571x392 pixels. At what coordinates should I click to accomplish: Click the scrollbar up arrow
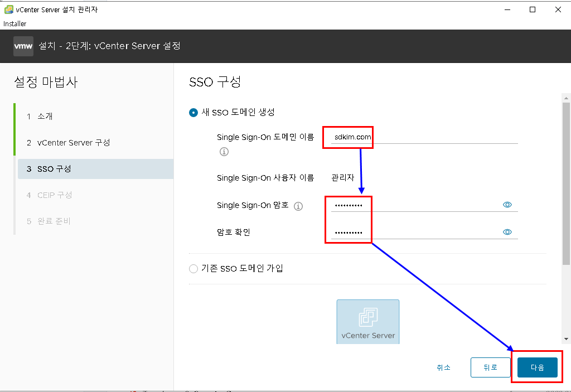pyautogui.click(x=566, y=98)
